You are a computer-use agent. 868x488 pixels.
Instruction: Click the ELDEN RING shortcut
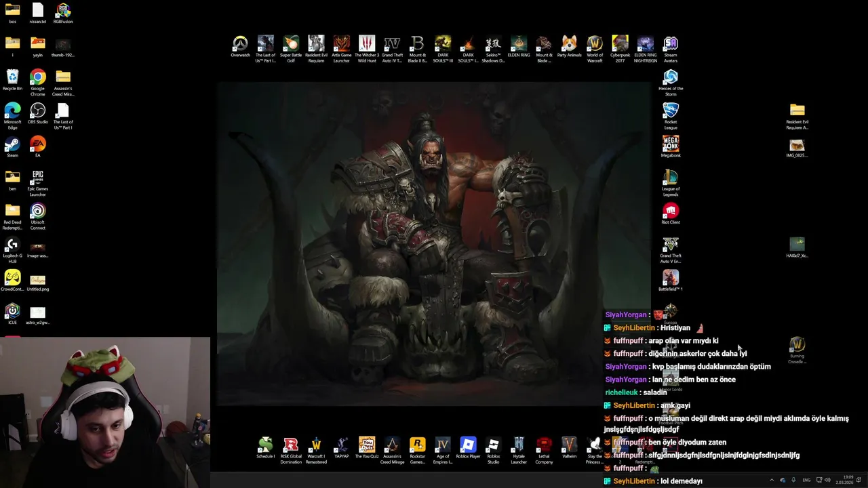[519, 47]
